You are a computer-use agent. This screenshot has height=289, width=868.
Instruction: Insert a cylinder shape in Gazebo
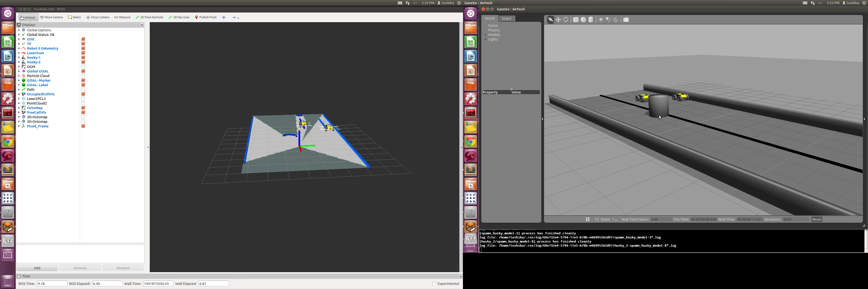click(x=591, y=20)
